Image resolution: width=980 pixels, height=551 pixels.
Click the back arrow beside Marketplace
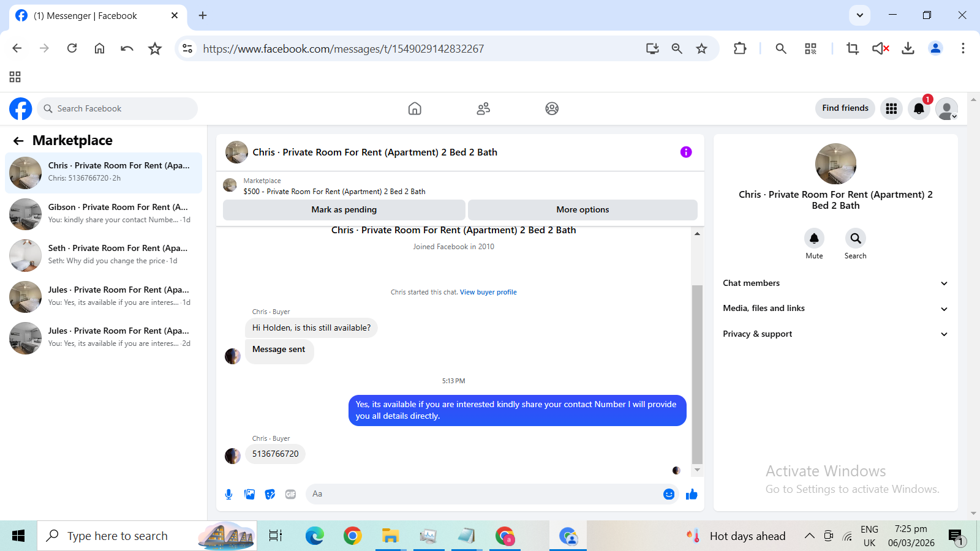point(18,141)
